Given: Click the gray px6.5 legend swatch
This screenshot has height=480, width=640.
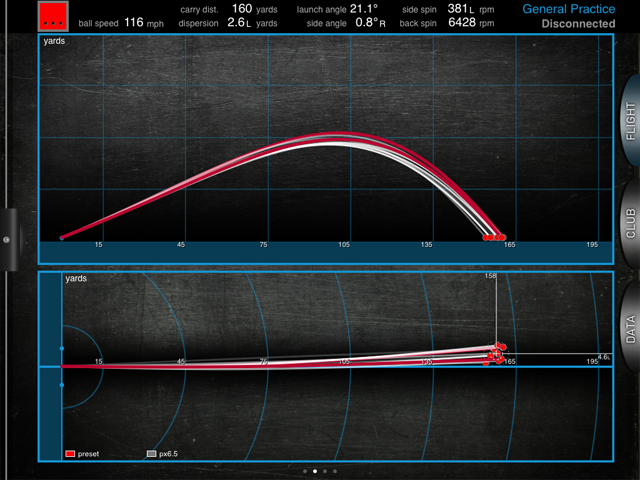Looking at the screenshot, I should click(152, 453).
